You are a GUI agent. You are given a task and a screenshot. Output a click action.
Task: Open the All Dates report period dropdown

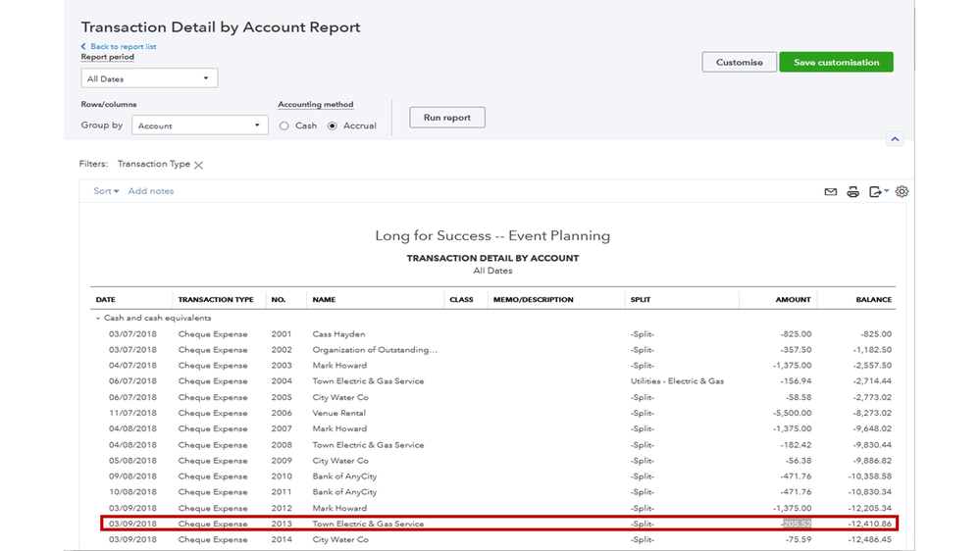pos(149,78)
